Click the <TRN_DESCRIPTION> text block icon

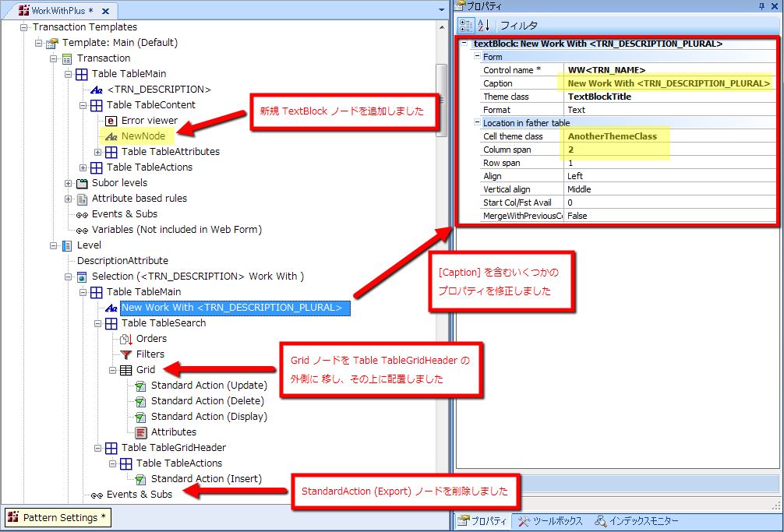tap(97, 90)
